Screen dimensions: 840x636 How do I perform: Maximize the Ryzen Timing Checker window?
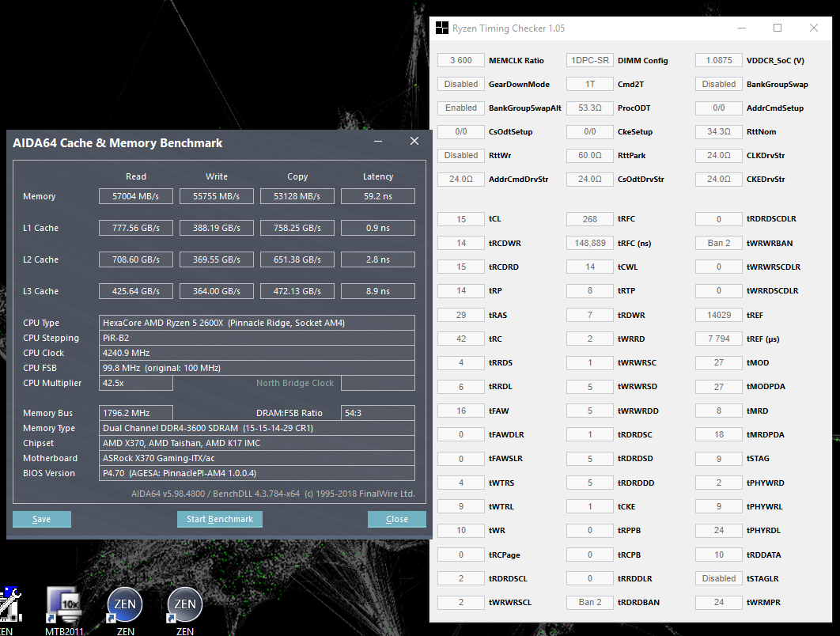pyautogui.click(x=778, y=28)
